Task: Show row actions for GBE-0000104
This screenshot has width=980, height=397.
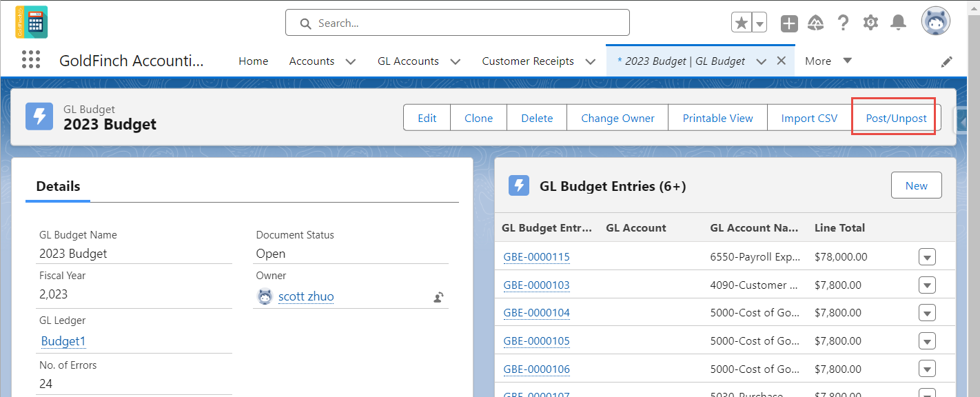Action: 927,312
